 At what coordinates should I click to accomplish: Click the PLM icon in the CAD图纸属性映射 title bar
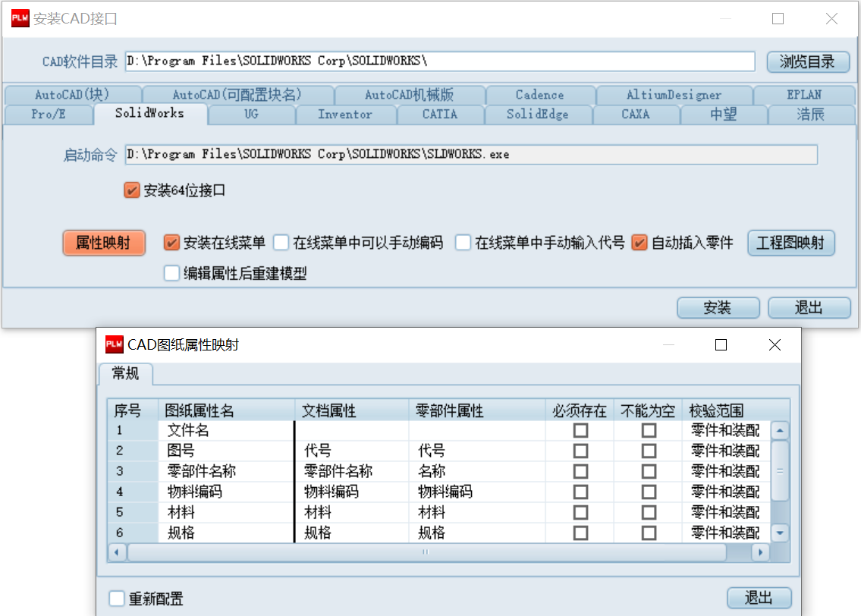[x=114, y=344]
